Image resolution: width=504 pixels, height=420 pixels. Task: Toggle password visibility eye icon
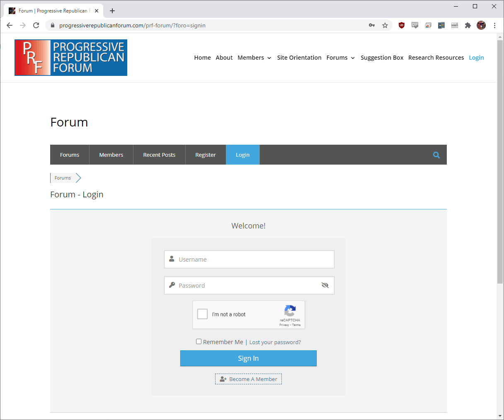[x=325, y=285]
